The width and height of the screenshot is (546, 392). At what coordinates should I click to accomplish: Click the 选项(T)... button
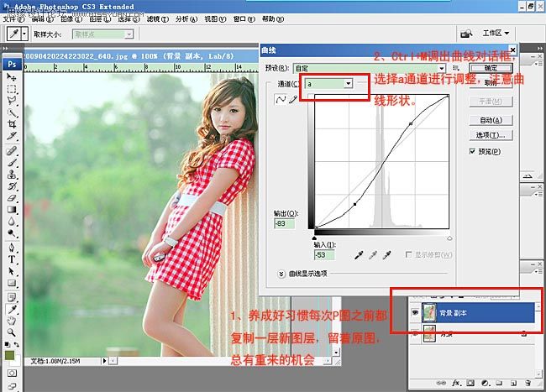pos(491,135)
